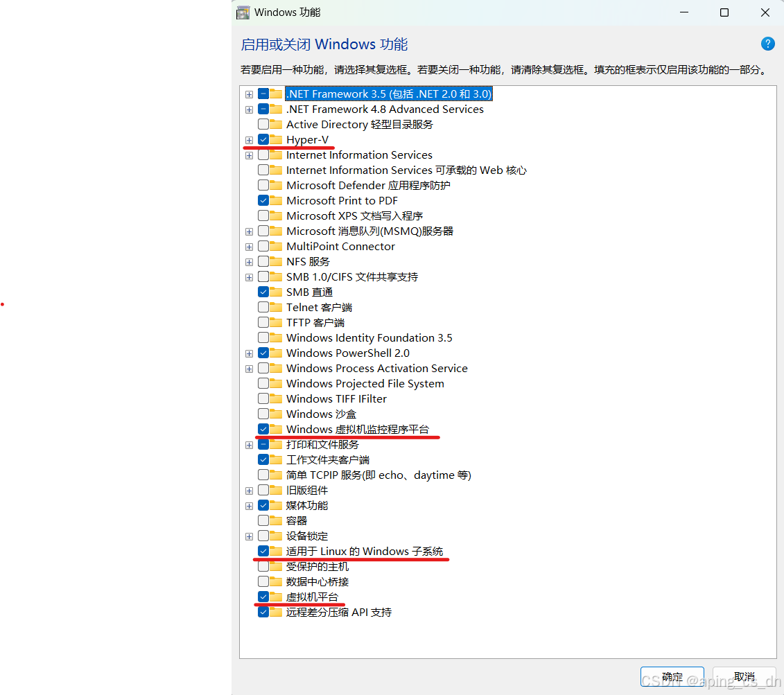Expand the 打印和文件服务 node
The width and height of the screenshot is (784, 695).
point(249,445)
